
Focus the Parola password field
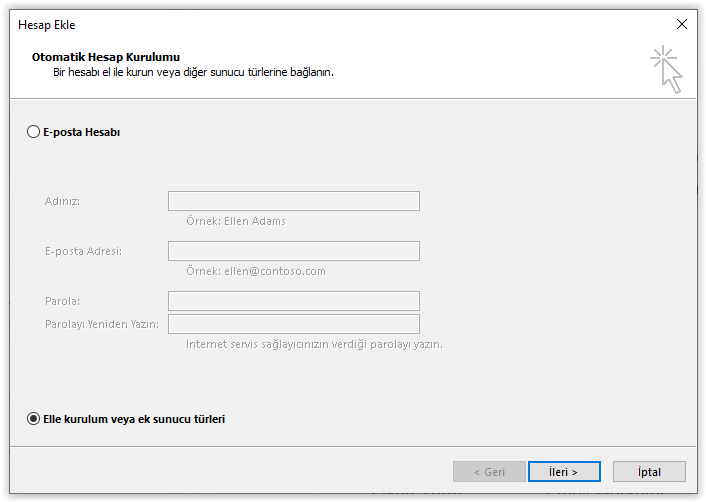294,301
